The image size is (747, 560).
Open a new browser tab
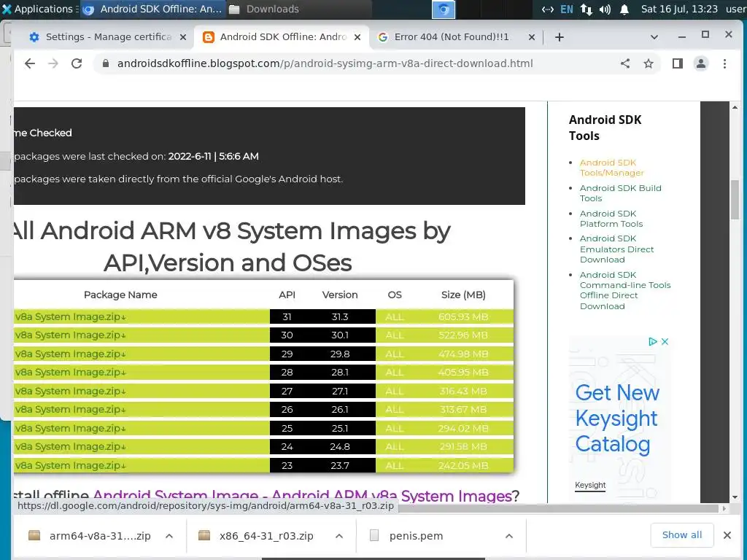[560, 37]
